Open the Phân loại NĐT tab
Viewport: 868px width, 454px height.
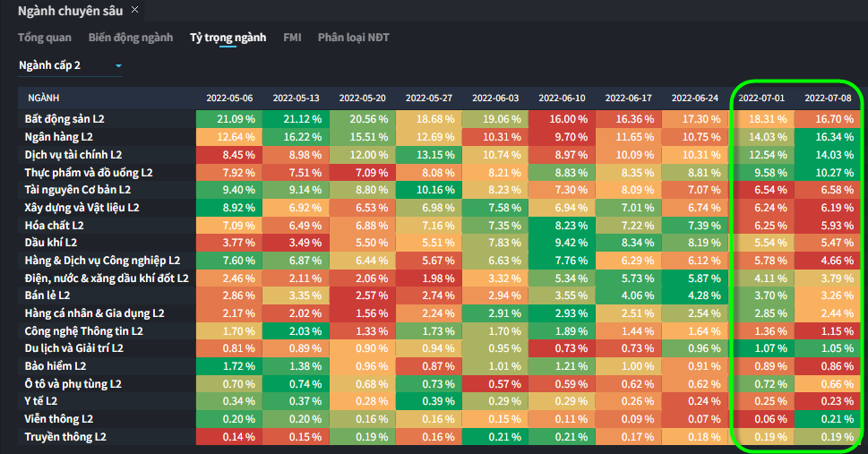(353, 38)
